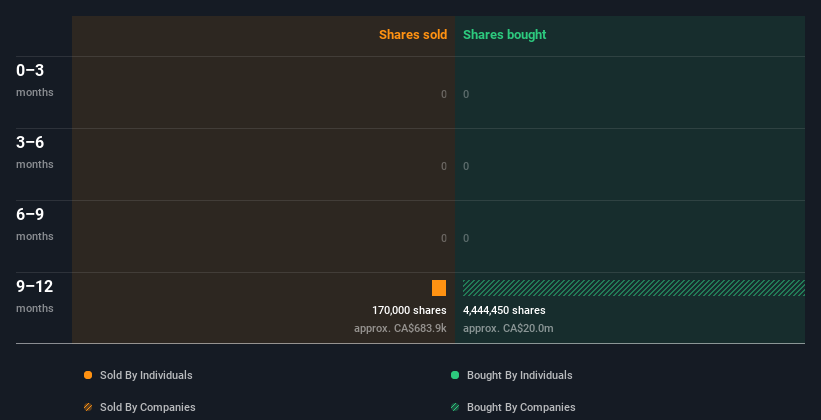Click the 9–12 months row label

point(35,296)
